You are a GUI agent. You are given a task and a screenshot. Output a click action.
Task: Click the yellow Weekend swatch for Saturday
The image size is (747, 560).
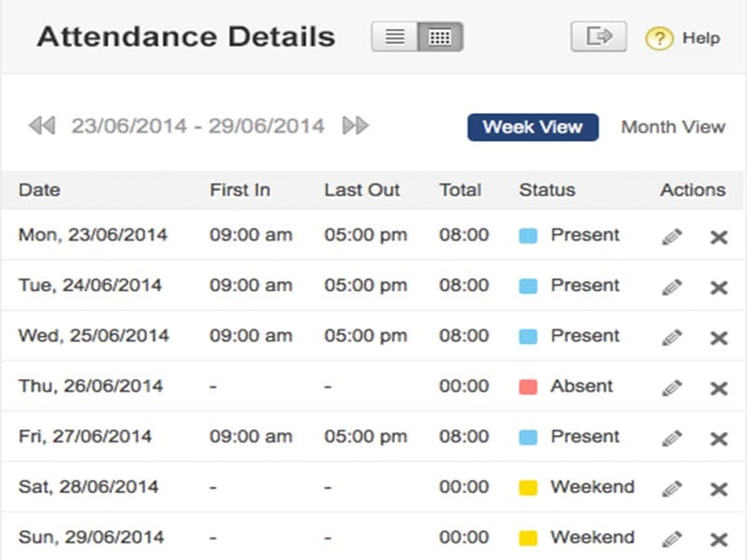click(x=529, y=487)
